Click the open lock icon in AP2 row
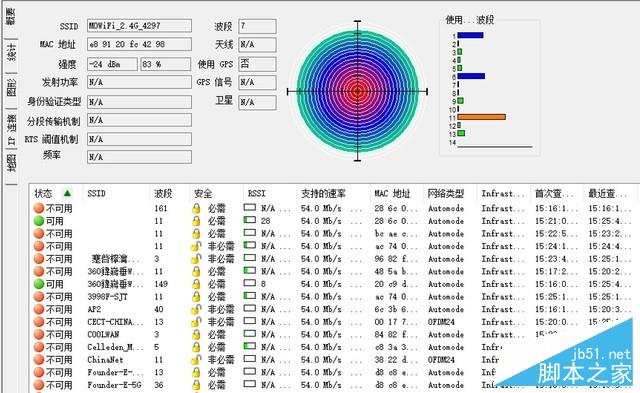Viewport: 640px width, 393px height. [196, 309]
